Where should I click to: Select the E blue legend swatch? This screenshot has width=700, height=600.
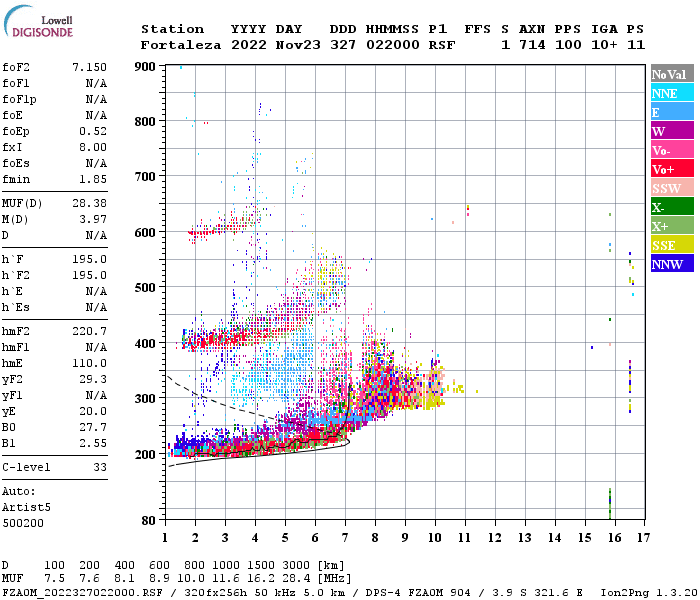click(x=672, y=112)
